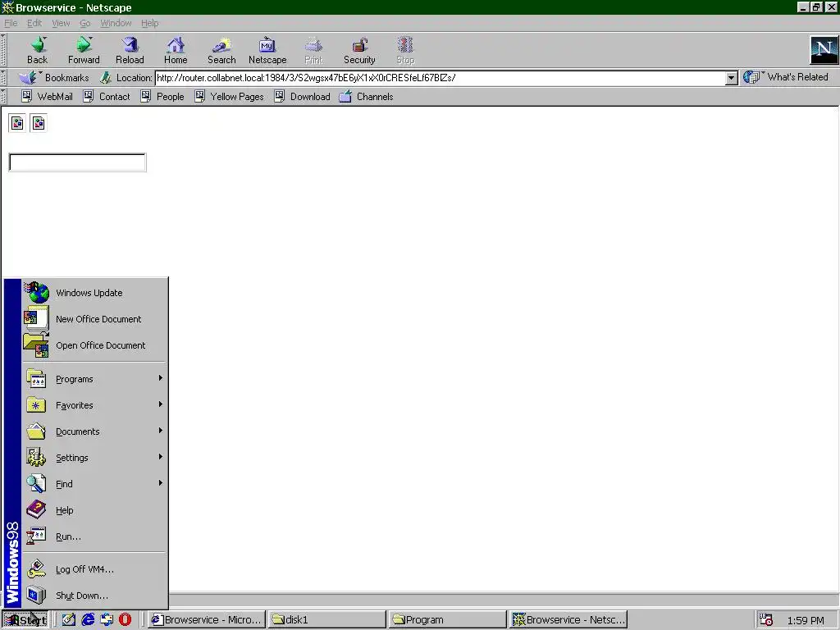Open the Window menu

[116, 23]
